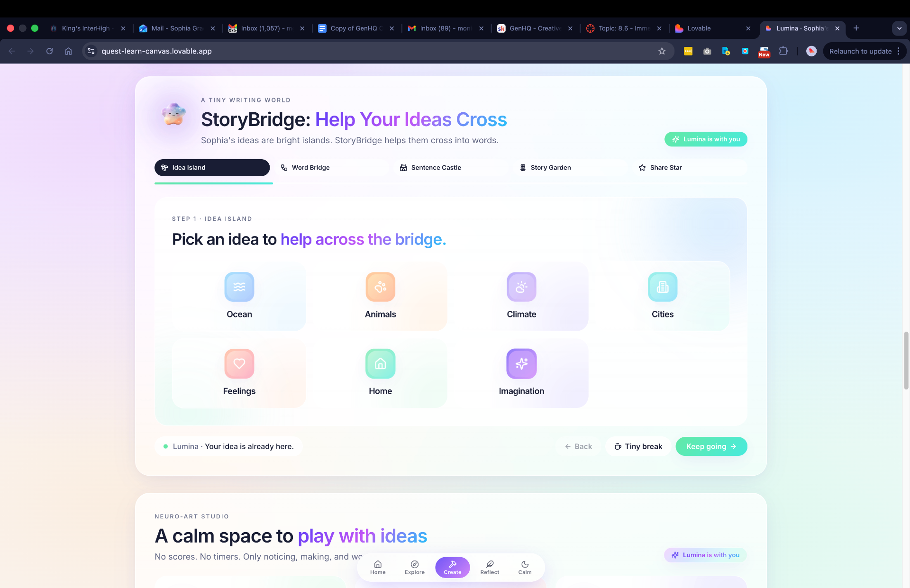Open Reflect feather in bottom navigation
This screenshot has width=910, height=588.
pyautogui.click(x=490, y=567)
